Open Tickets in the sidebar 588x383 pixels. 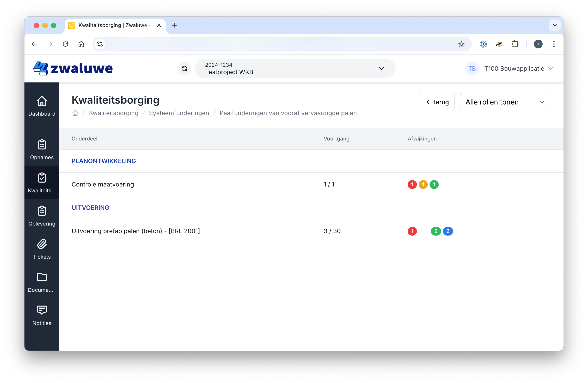coord(42,249)
